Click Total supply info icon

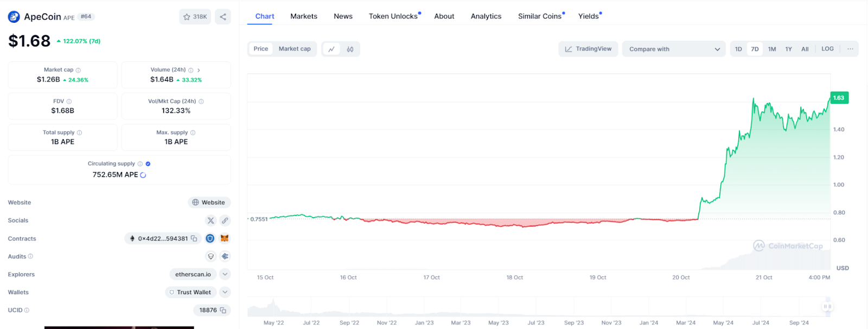79,132
